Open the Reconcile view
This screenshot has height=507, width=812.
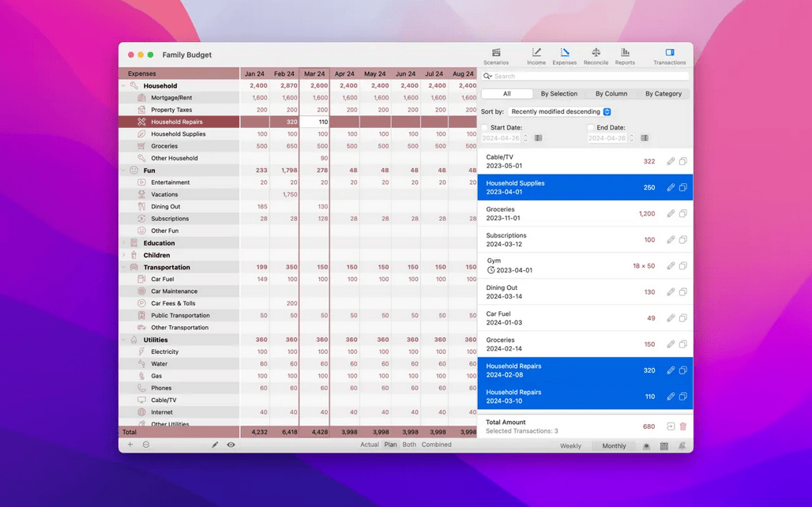coord(596,56)
